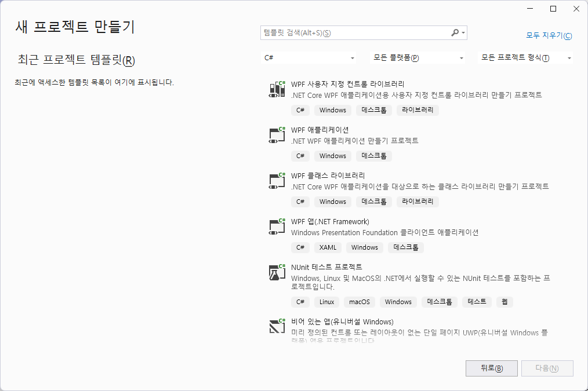This screenshot has width=588, height=391.
Task: Click the WPF 클래스 라이브러리 template icon
Action: pos(277,181)
